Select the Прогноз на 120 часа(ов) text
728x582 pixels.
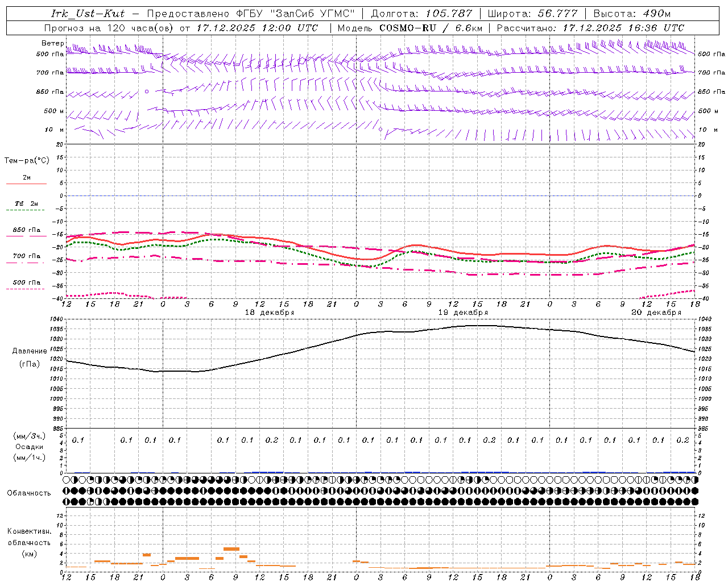tap(109, 28)
